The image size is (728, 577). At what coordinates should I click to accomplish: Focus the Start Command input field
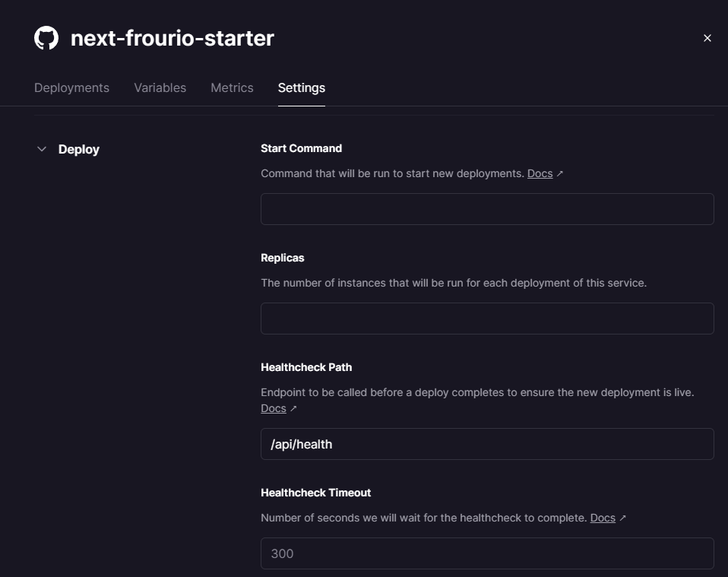[487, 209]
